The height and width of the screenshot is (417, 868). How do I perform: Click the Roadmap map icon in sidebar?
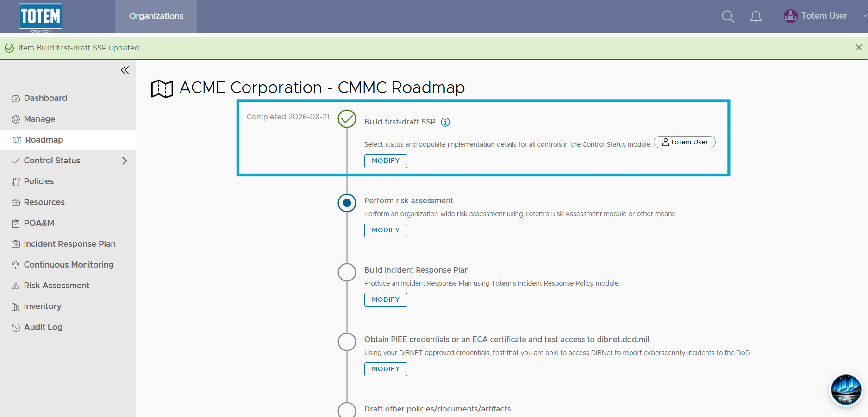tap(17, 140)
